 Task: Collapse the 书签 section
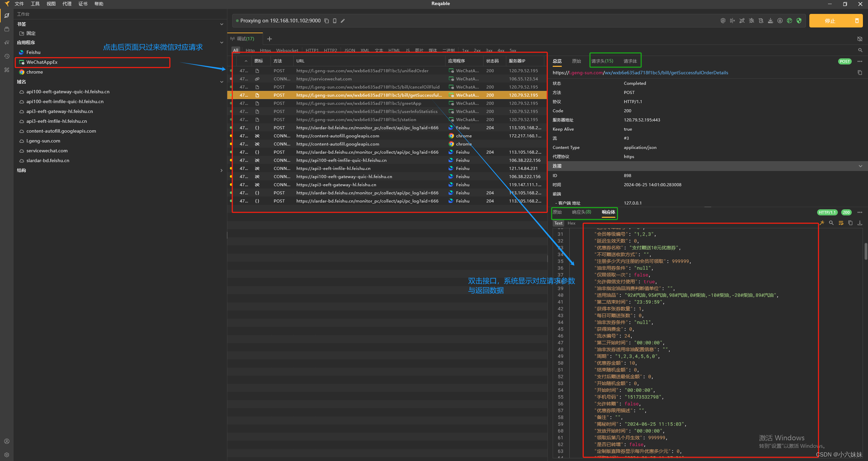pyautogui.click(x=221, y=24)
